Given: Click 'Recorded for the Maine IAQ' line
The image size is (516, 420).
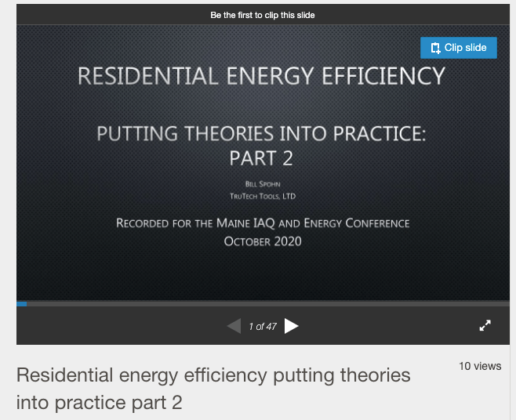Looking at the screenshot, I should point(262,223).
